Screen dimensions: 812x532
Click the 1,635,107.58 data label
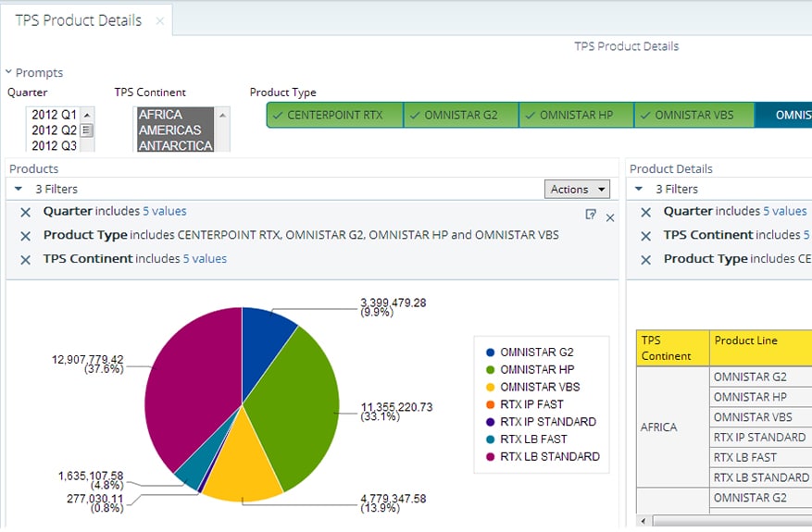(91, 480)
